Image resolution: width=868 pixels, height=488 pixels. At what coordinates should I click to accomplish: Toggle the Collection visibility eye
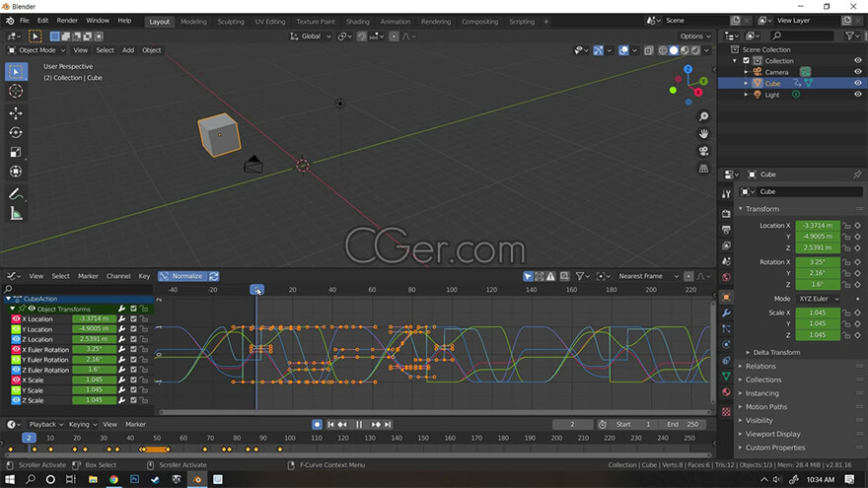(x=857, y=61)
